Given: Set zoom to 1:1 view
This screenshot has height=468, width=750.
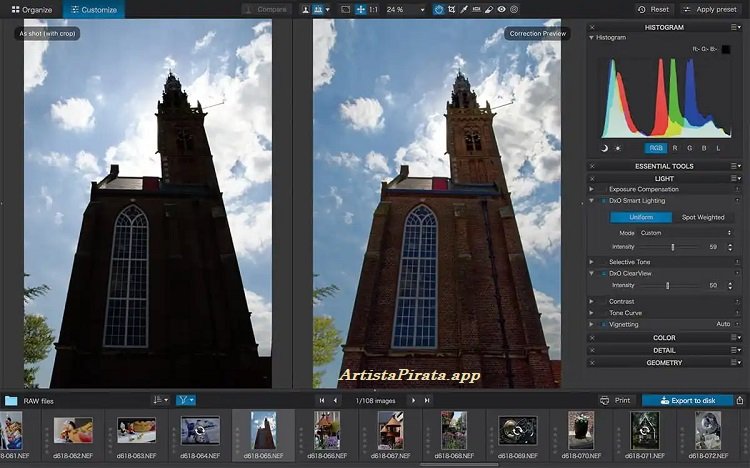Looking at the screenshot, I should pos(373,9).
